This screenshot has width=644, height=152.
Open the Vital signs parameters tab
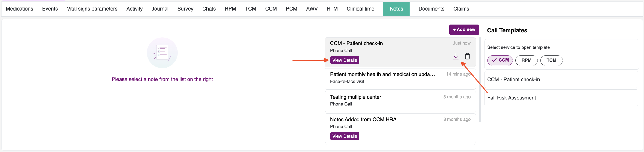(92, 9)
